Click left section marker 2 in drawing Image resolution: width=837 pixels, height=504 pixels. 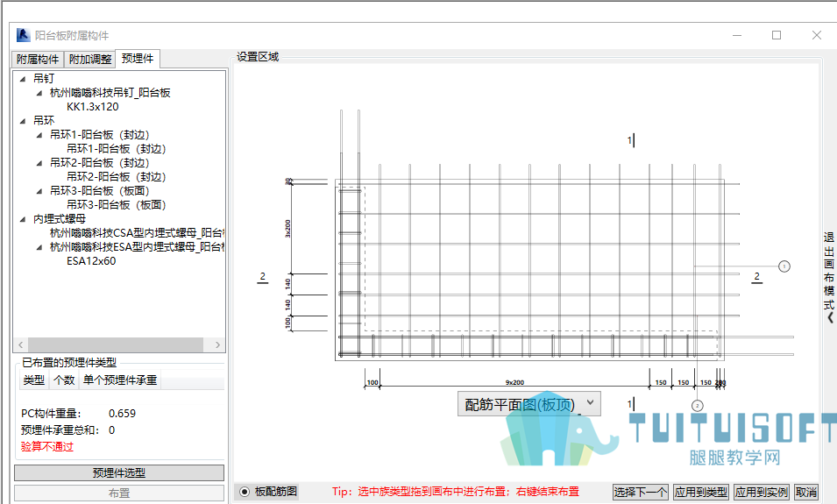pyautogui.click(x=263, y=277)
